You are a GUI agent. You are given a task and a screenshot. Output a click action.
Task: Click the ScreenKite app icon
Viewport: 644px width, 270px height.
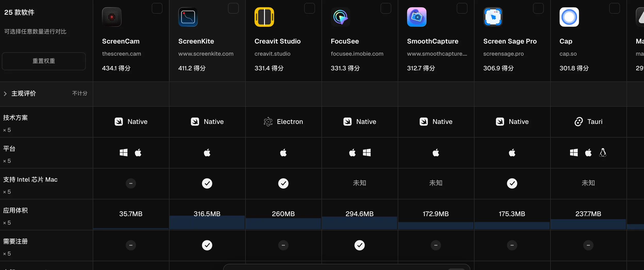click(188, 17)
